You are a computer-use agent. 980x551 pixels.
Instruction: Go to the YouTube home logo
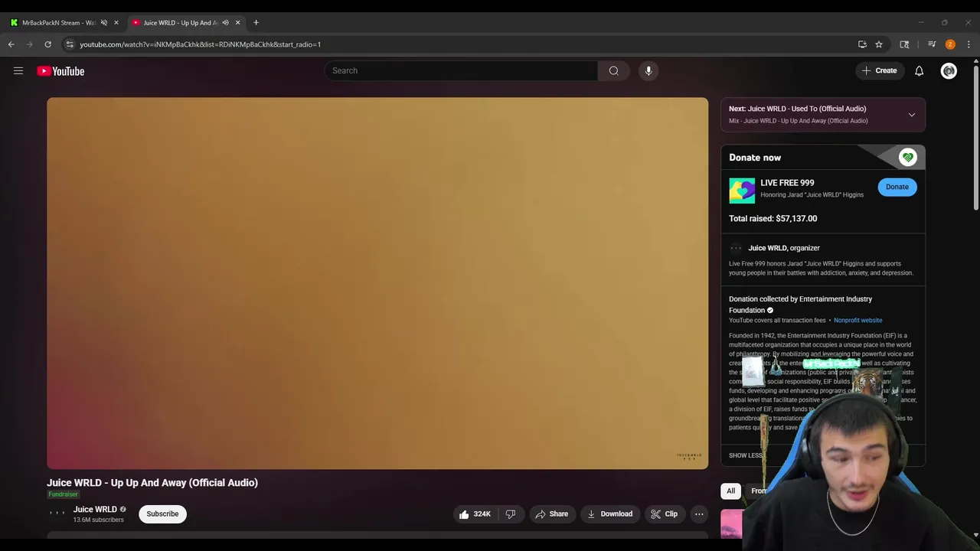tap(60, 71)
